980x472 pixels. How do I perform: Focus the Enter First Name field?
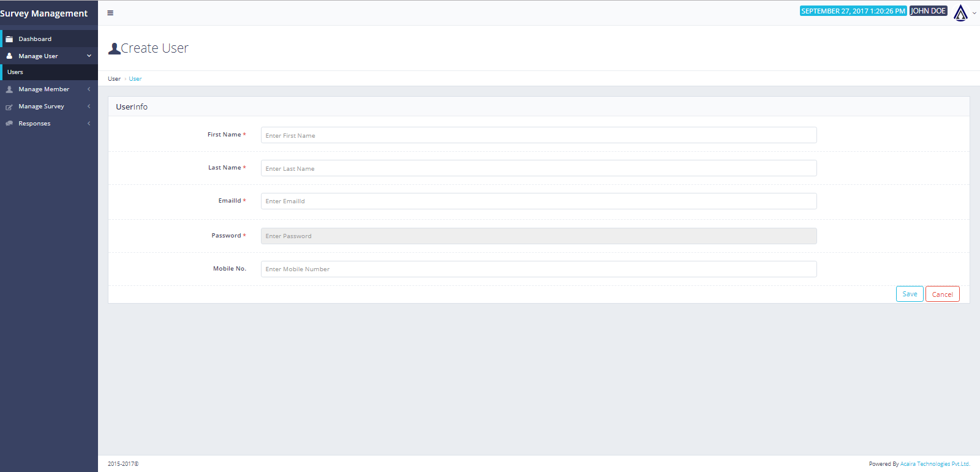[538, 135]
